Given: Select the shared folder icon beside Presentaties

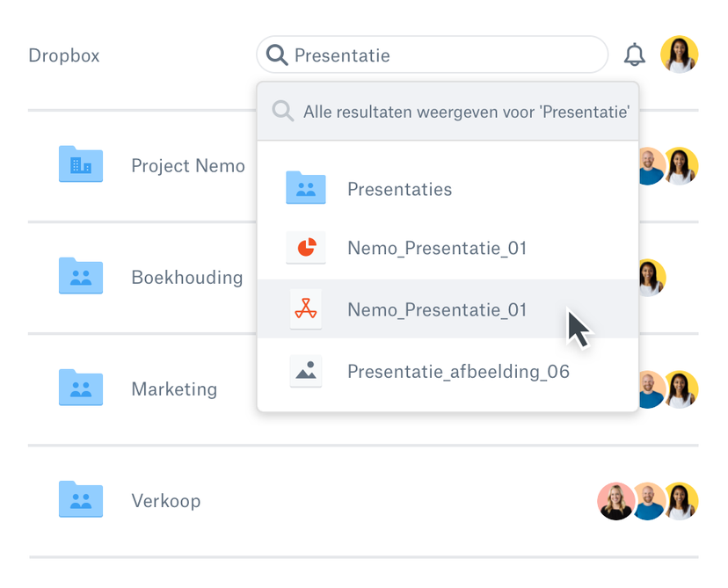Looking at the screenshot, I should point(306,188).
